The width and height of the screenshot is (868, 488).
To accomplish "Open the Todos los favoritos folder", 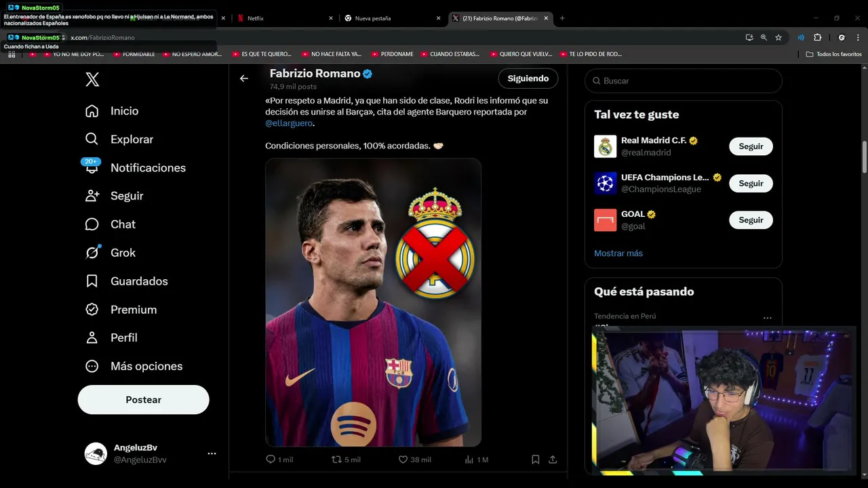I will (833, 54).
